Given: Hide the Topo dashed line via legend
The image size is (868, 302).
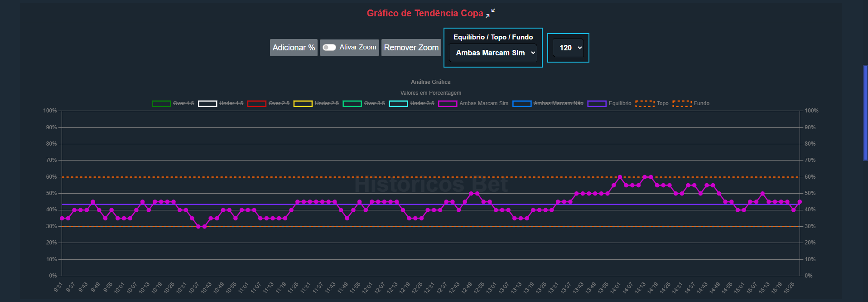Looking at the screenshot, I should (x=652, y=103).
